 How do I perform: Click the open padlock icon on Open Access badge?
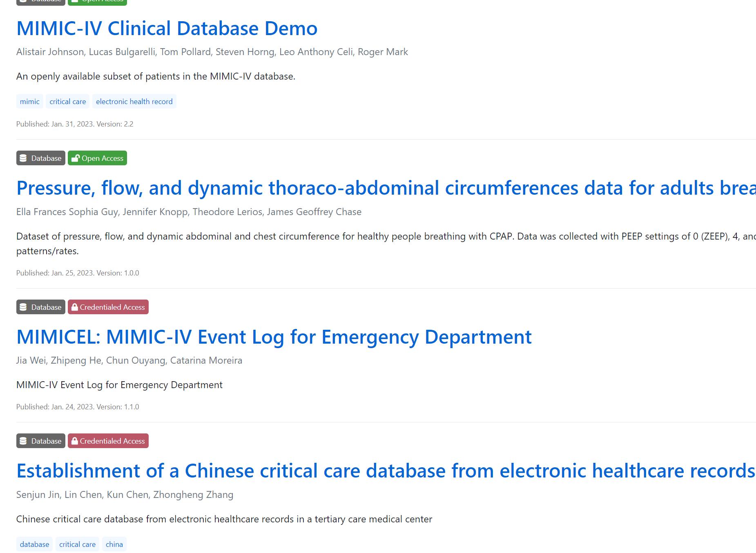click(75, 158)
